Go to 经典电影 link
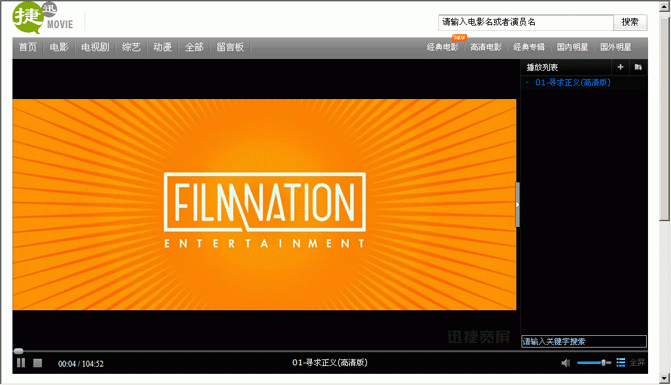 [x=442, y=47]
